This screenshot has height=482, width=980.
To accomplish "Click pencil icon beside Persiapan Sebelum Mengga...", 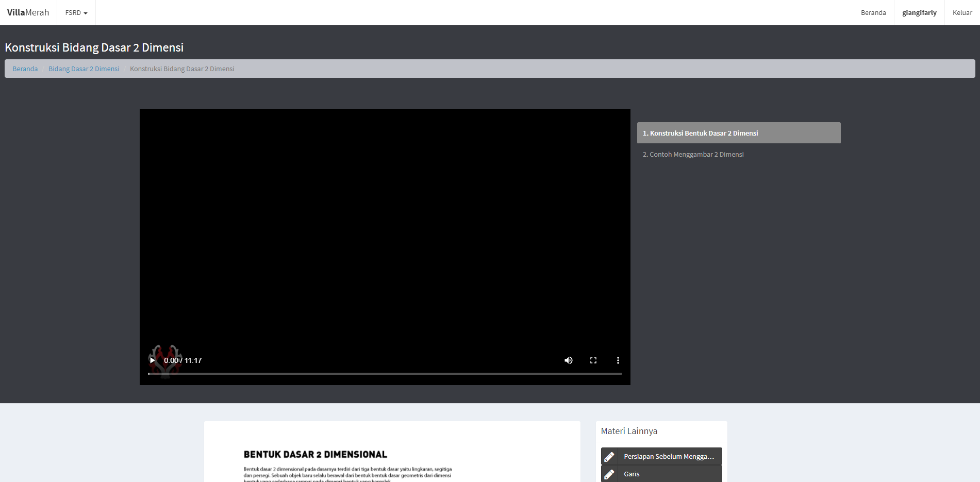I will 609,457.
